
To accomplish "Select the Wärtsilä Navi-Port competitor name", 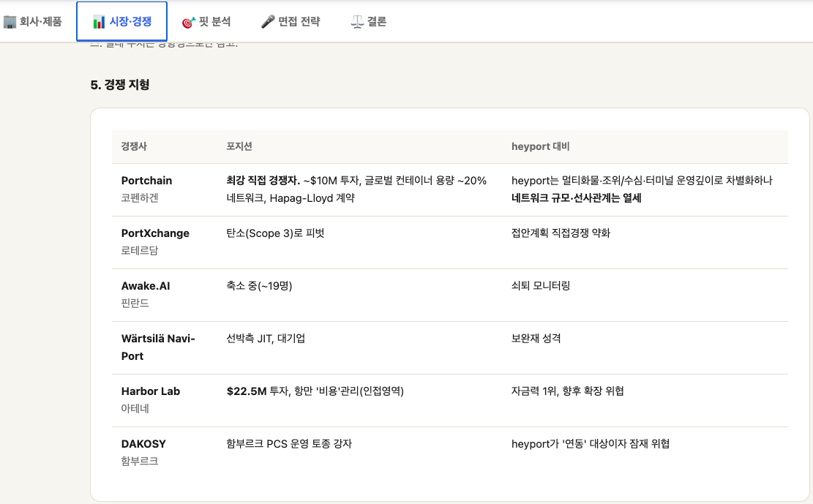I will point(158,347).
